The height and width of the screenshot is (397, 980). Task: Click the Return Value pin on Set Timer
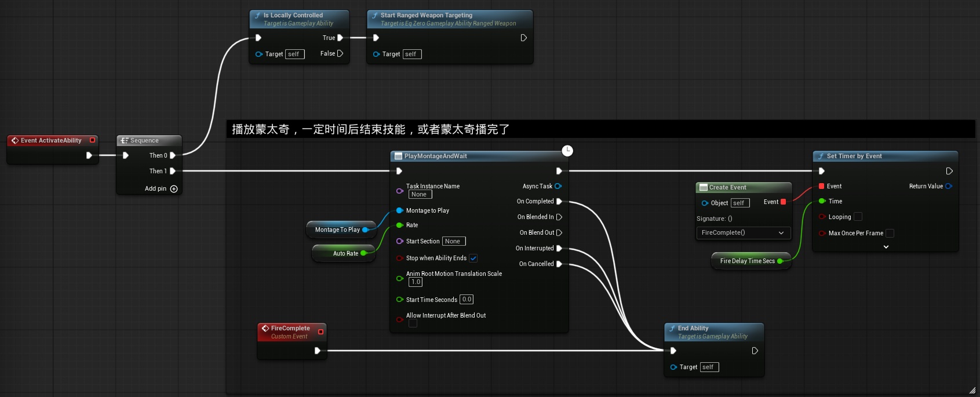949,186
